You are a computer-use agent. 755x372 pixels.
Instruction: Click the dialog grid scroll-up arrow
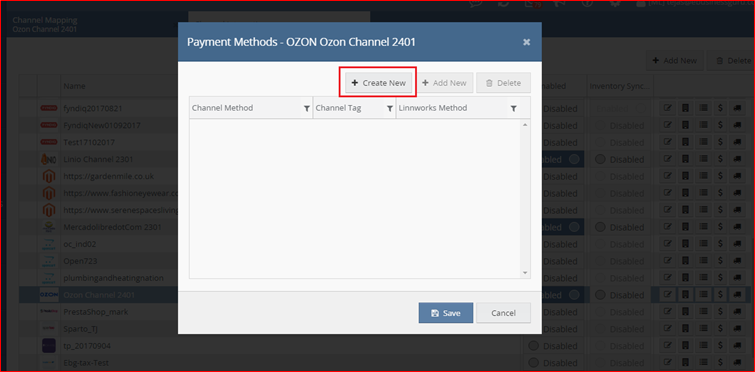pyautogui.click(x=525, y=125)
